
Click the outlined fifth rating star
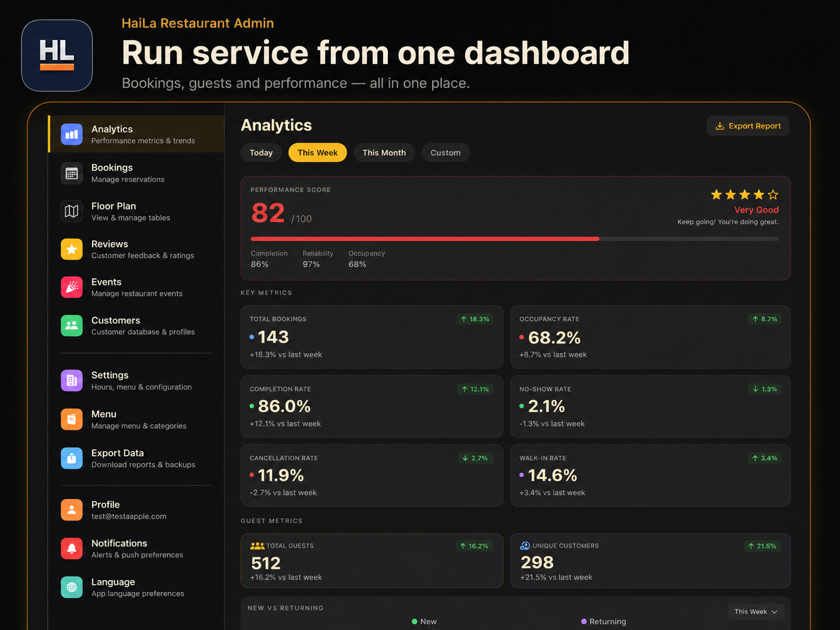773,195
